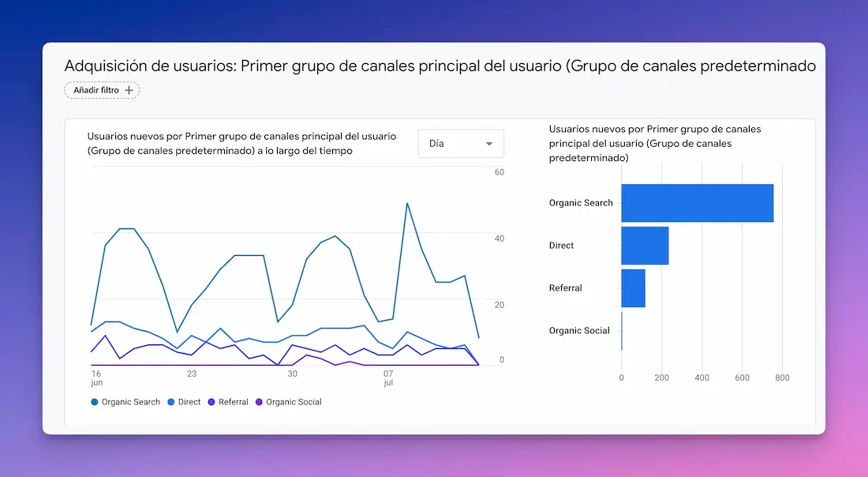868x477 pixels.
Task: Open the Día time granularity dropdown
Action: pyautogui.click(x=460, y=144)
